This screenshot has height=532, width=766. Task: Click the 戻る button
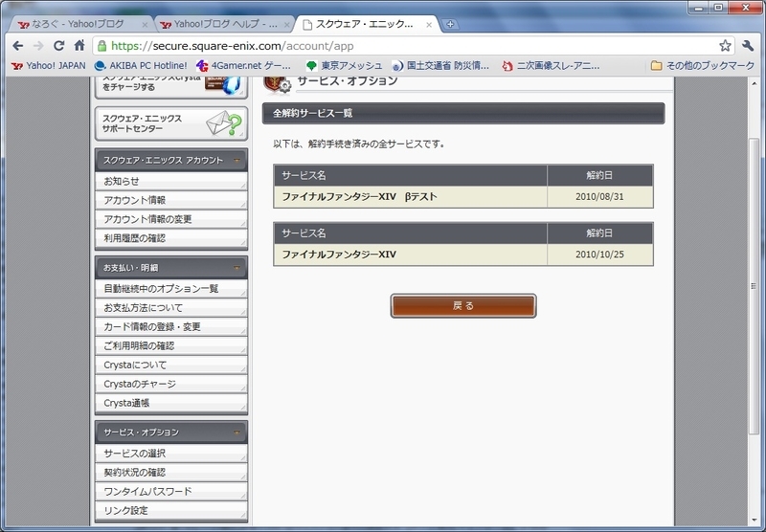pyautogui.click(x=463, y=306)
